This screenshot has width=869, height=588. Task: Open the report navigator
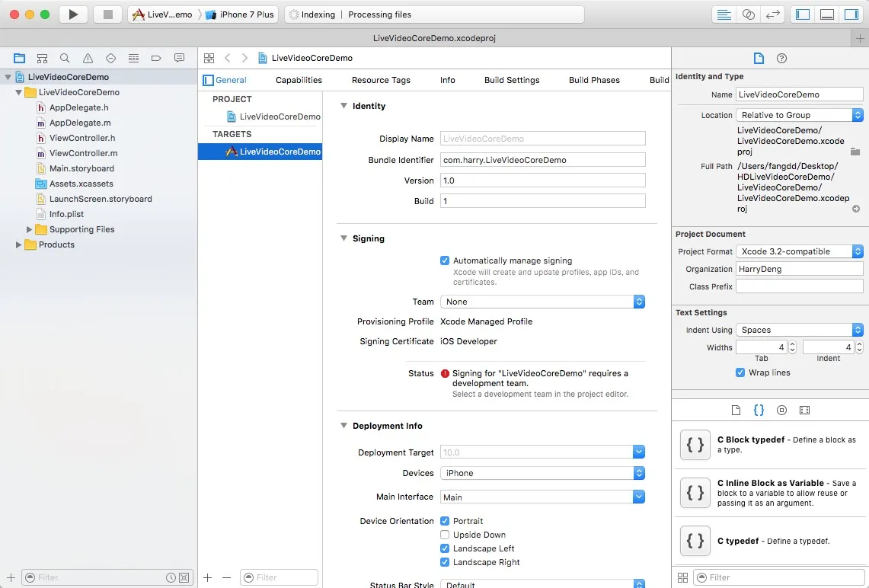[x=179, y=58]
